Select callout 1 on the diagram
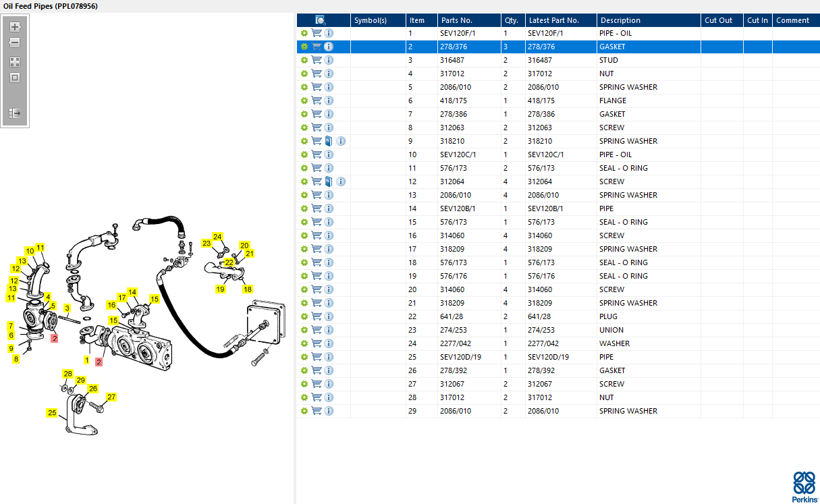Viewport: 820px width, 504px height. [86, 360]
